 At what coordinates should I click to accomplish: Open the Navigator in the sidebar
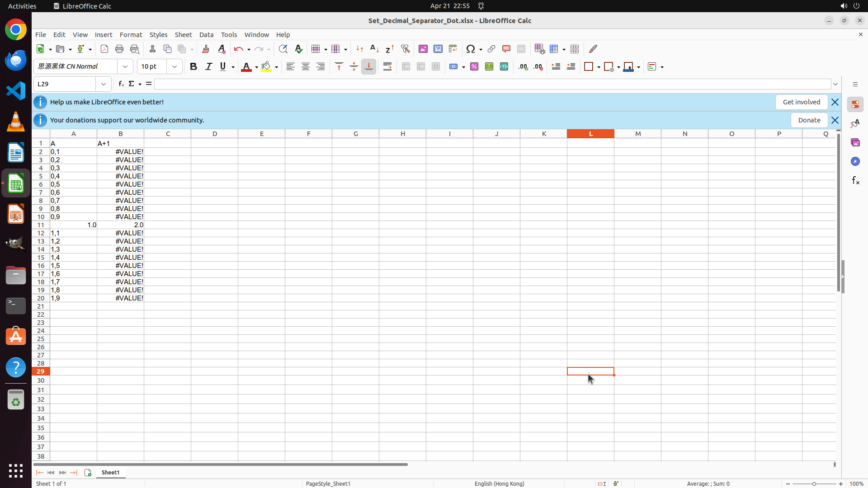click(x=855, y=161)
